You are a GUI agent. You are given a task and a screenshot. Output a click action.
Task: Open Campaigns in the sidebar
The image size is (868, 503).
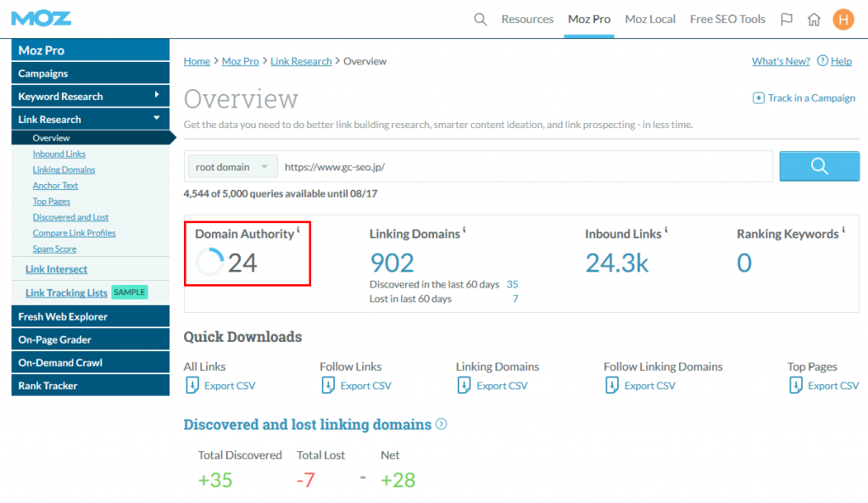90,73
